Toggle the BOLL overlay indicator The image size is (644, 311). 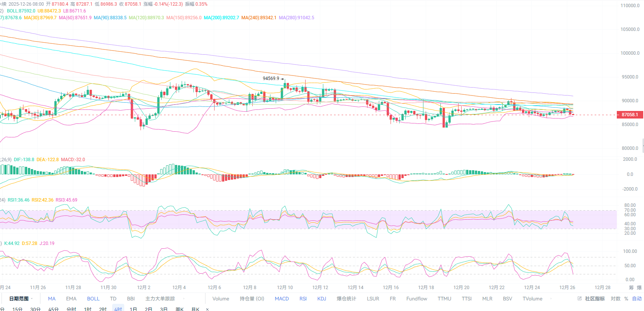tap(93, 299)
